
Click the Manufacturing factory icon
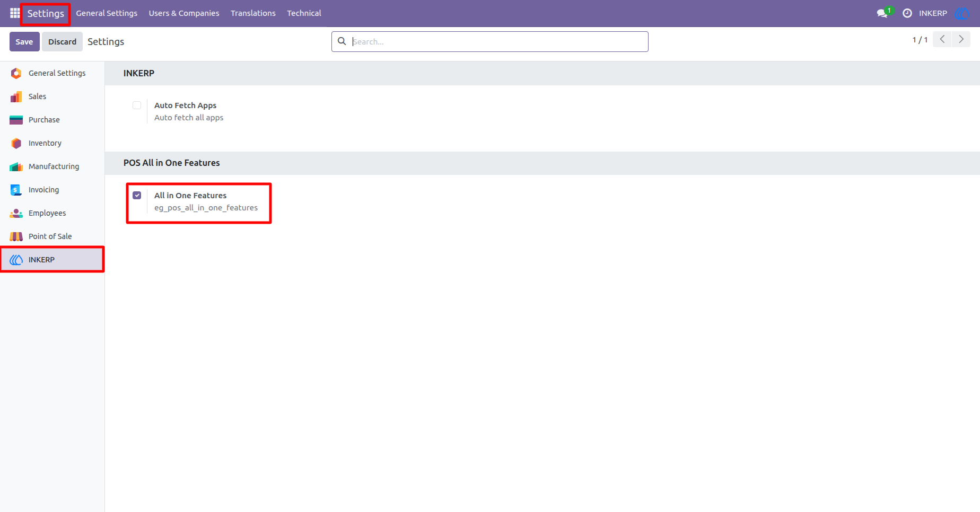(x=16, y=166)
